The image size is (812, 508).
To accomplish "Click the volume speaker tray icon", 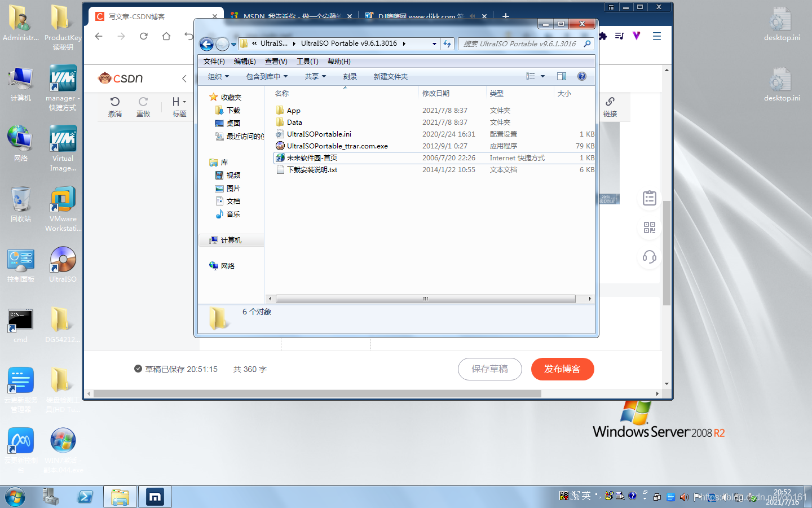I will tap(683, 497).
